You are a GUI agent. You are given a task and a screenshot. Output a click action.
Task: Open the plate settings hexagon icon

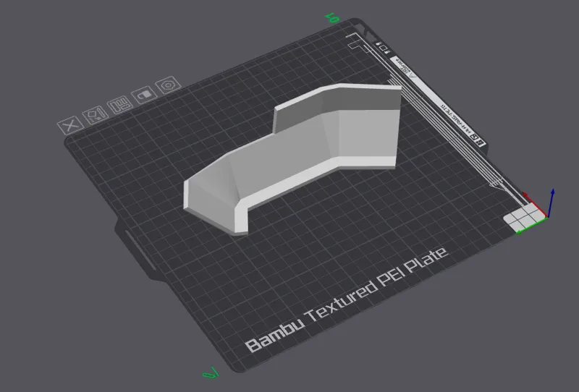point(169,85)
